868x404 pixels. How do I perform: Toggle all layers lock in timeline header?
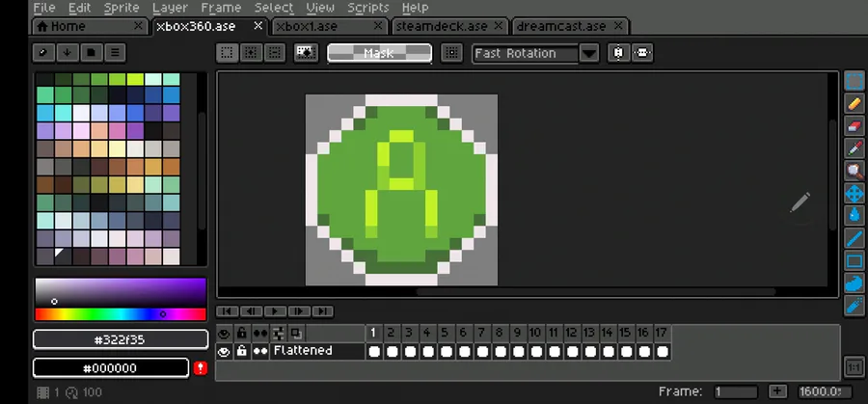pos(241,333)
